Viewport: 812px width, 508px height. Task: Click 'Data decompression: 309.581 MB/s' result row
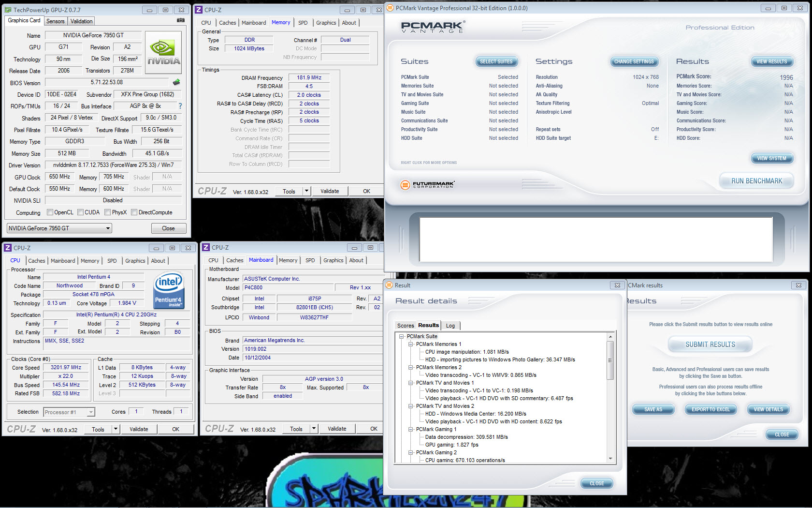[466, 437]
